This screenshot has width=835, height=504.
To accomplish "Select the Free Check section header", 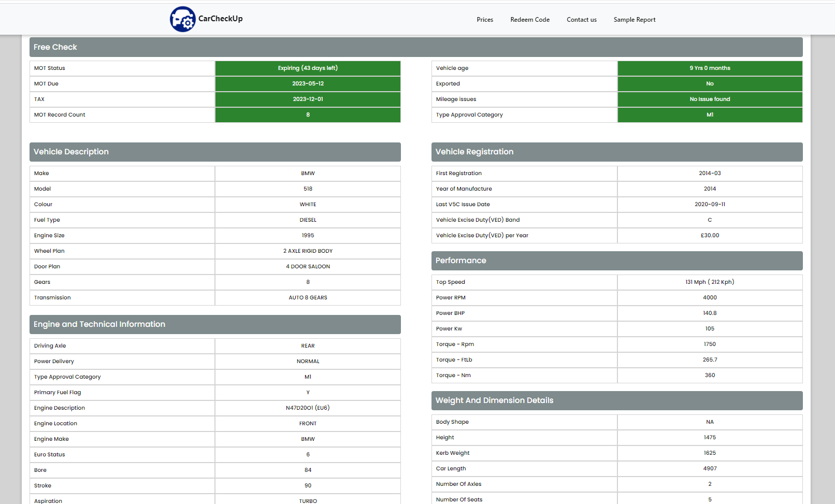I will click(x=416, y=47).
